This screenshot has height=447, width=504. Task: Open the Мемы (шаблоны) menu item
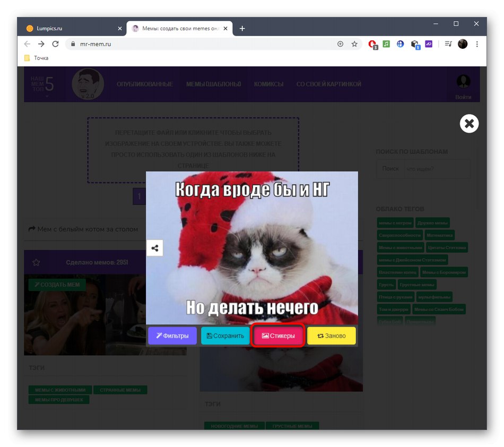(x=213, y=84)
